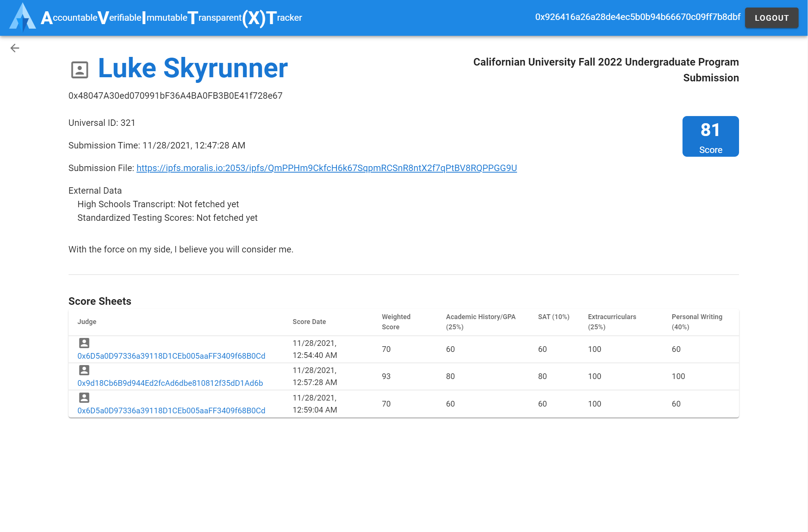Click the Accountable Verifiable Immutable Transparent title
The width and height of the screenshot is (808, 532).
(x=171, y=18)
